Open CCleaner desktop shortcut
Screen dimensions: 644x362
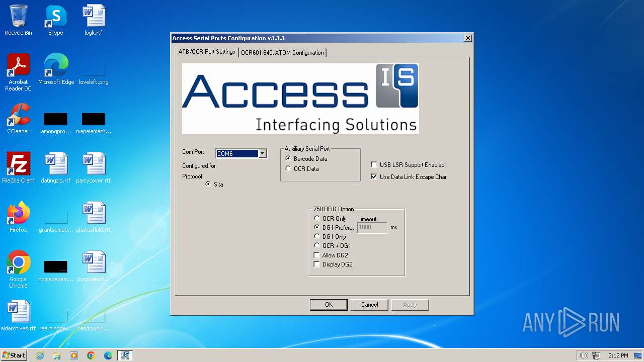point(18,119)
